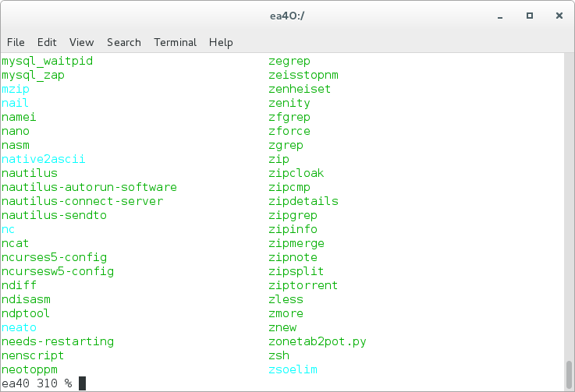Click the needs-restarting entry
Image resolution: width=575 pixels, height=392 pixels.
pyautogui.click(x=58, y=341)
